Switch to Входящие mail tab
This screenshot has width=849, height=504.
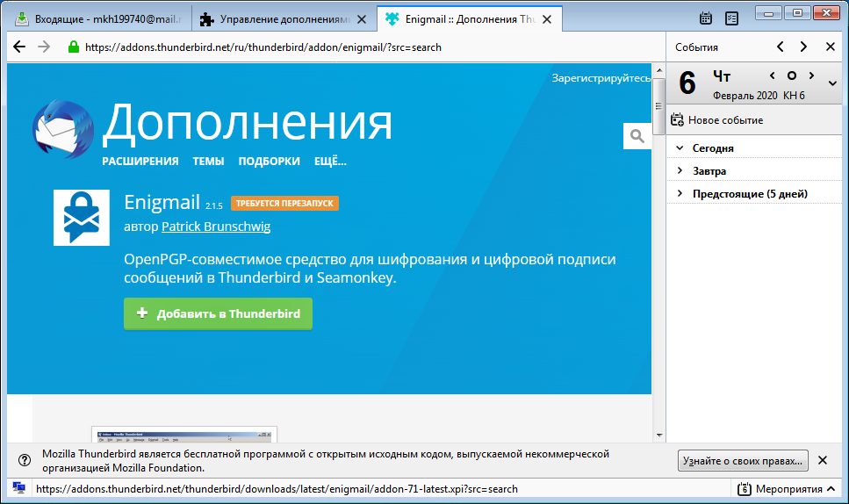(x=98, y=19)
